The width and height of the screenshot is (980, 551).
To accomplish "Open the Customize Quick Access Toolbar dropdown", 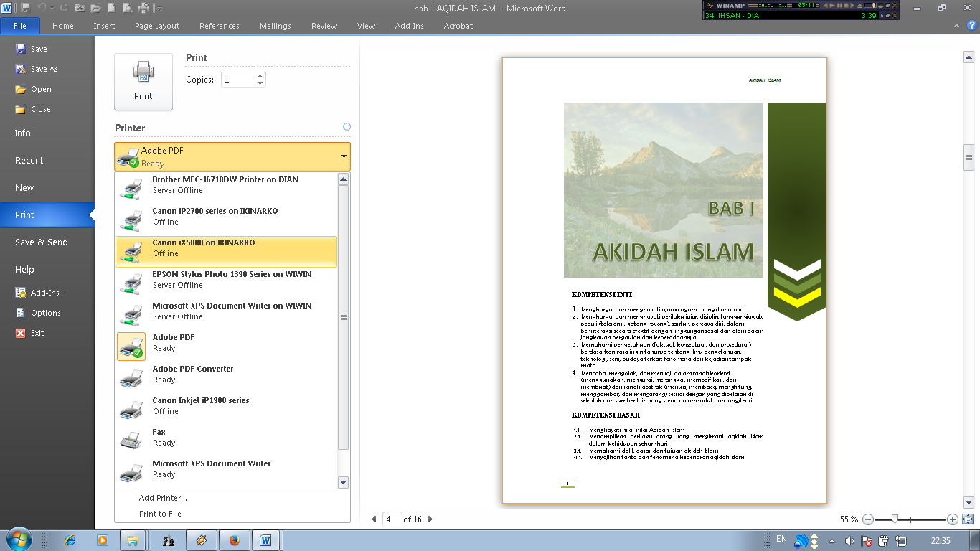I will tap(159, 9).
